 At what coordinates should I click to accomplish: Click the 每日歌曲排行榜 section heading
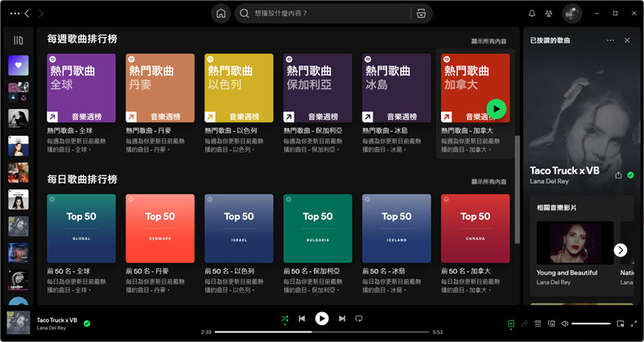tap(82, 179)
